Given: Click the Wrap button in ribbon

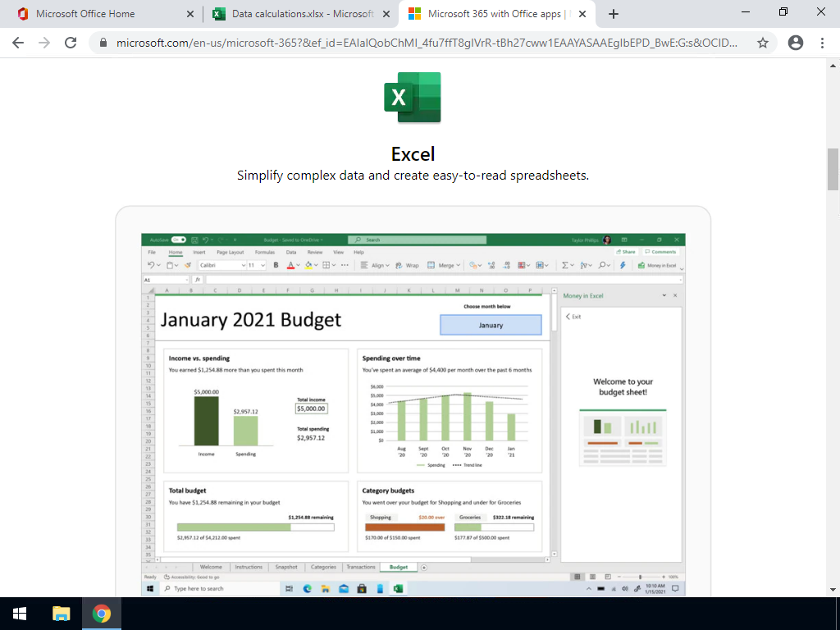Looking at the screenshot, I should point(407,265).
